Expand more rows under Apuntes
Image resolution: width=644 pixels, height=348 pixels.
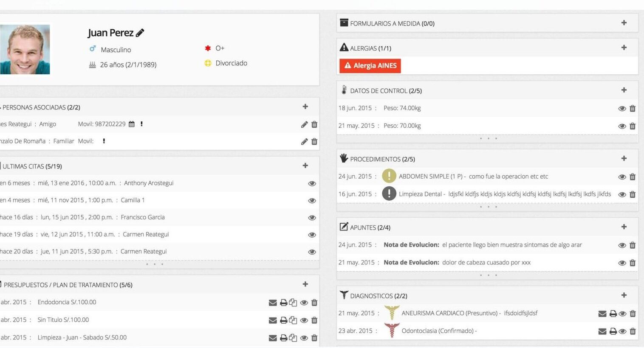[488, 275]
